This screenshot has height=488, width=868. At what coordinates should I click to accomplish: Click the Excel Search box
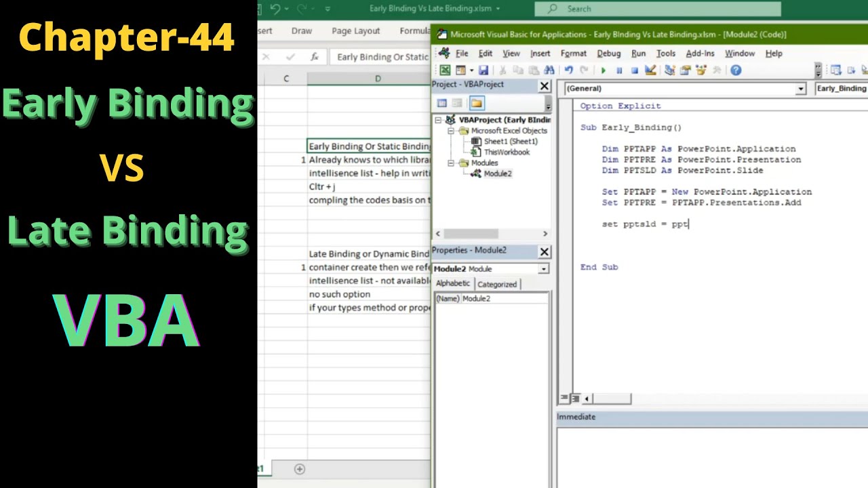658,9
